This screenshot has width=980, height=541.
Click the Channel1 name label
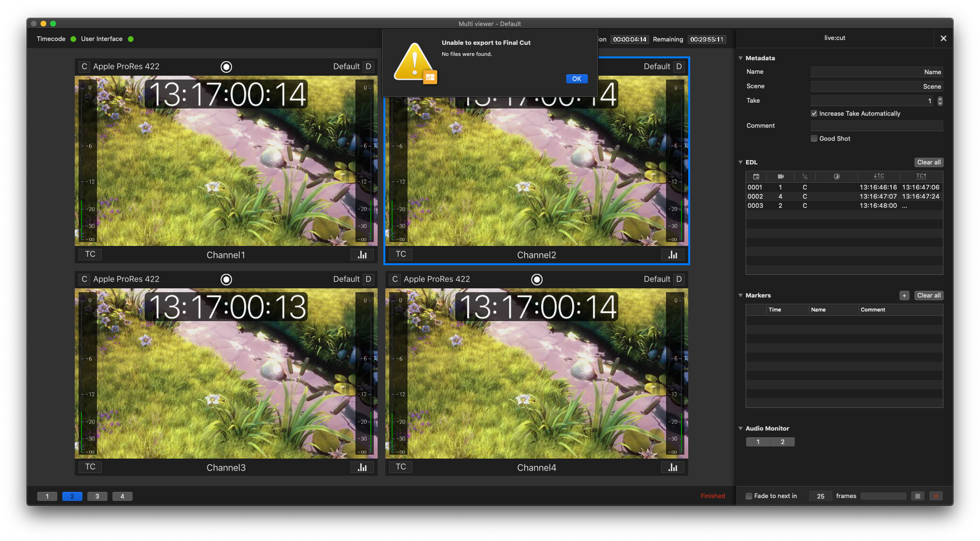point(226,255)
